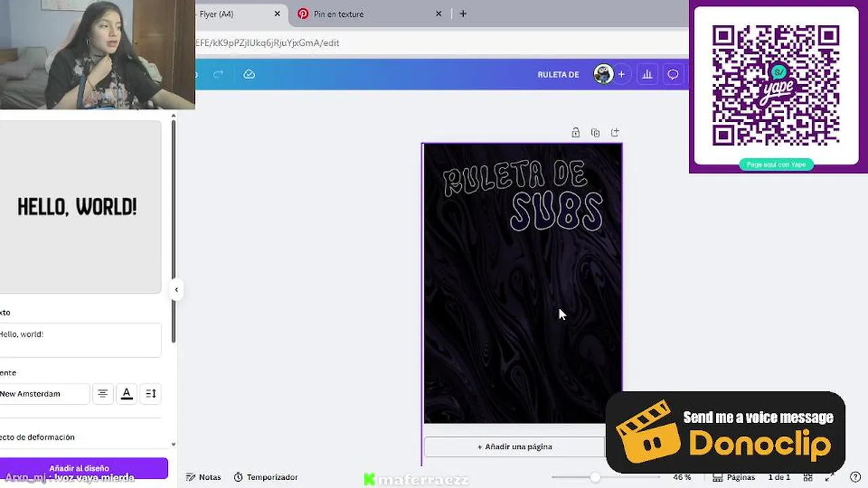The width and height of the screenshot is (868, 488).
Task: Select the RULETA DE text on canvas
Action: 515,179
